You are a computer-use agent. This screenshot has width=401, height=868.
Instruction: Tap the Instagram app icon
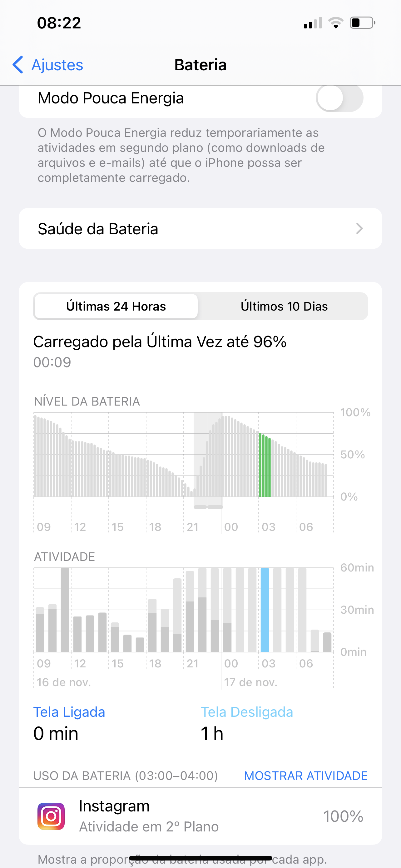coord(51,816)
